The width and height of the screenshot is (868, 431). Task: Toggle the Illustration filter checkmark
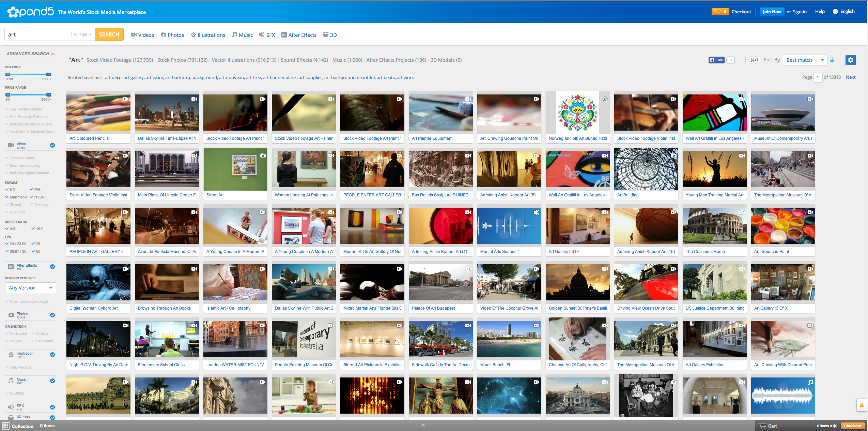pyautogui.click(x=52, y=355)
